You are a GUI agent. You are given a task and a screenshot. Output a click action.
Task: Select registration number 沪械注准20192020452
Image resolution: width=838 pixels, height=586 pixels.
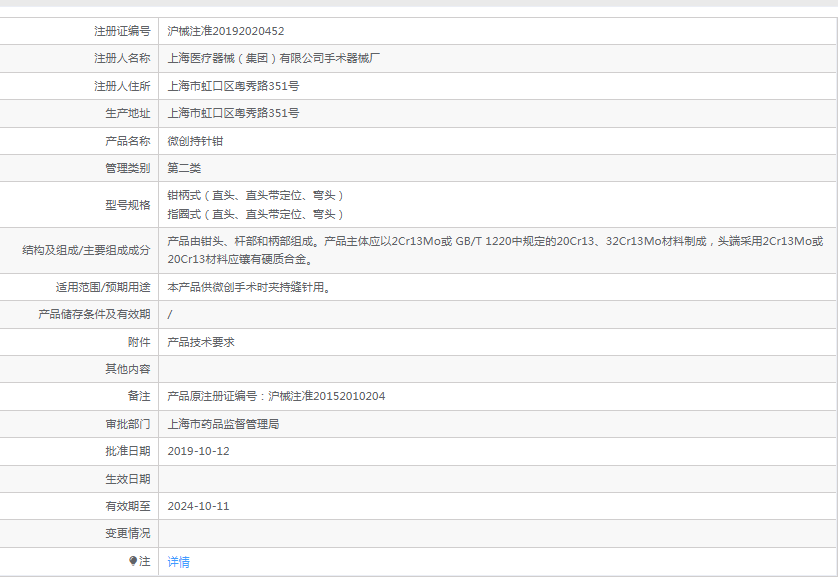[226, 31]
